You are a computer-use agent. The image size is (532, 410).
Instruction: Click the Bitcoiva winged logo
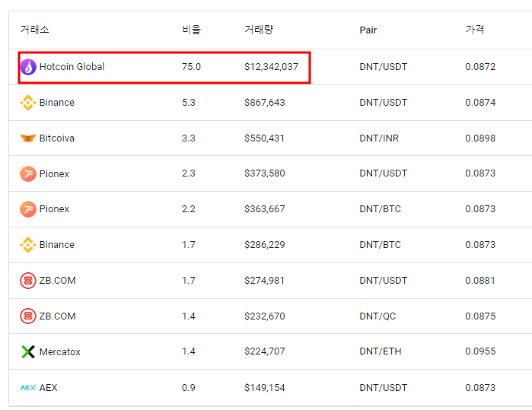click(28, 138)
